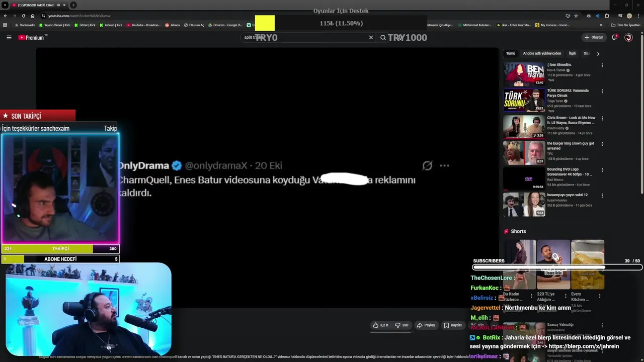Close the SPONSOR FAKİRİ tab
Viewport: 644px width, 362px height.
pos(64,5)
